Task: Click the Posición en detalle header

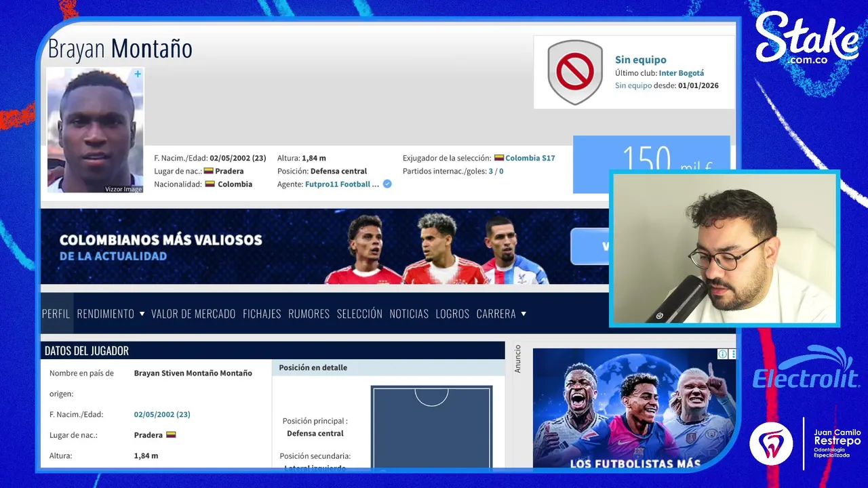Action: click(389, 367)
